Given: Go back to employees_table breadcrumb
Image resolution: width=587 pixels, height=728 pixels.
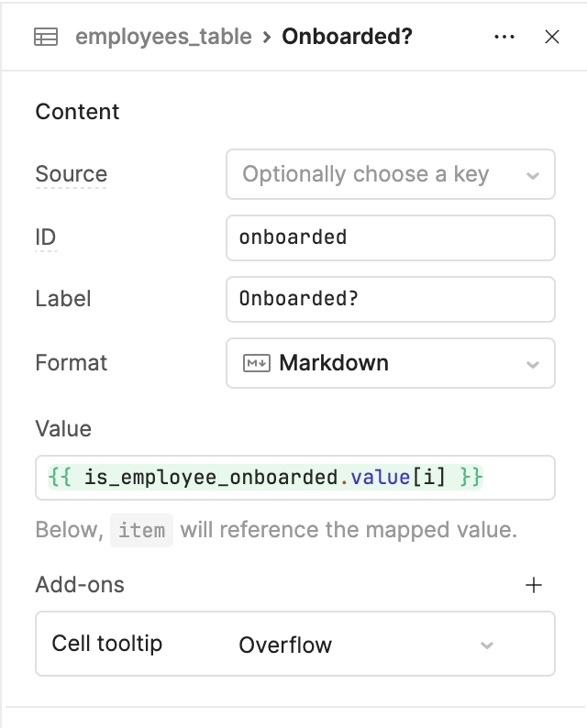Looking at the screenshot, I should (x=163, y=37).
